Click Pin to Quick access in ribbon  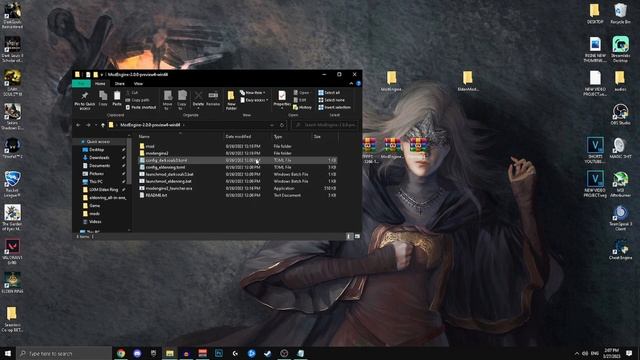84,100
